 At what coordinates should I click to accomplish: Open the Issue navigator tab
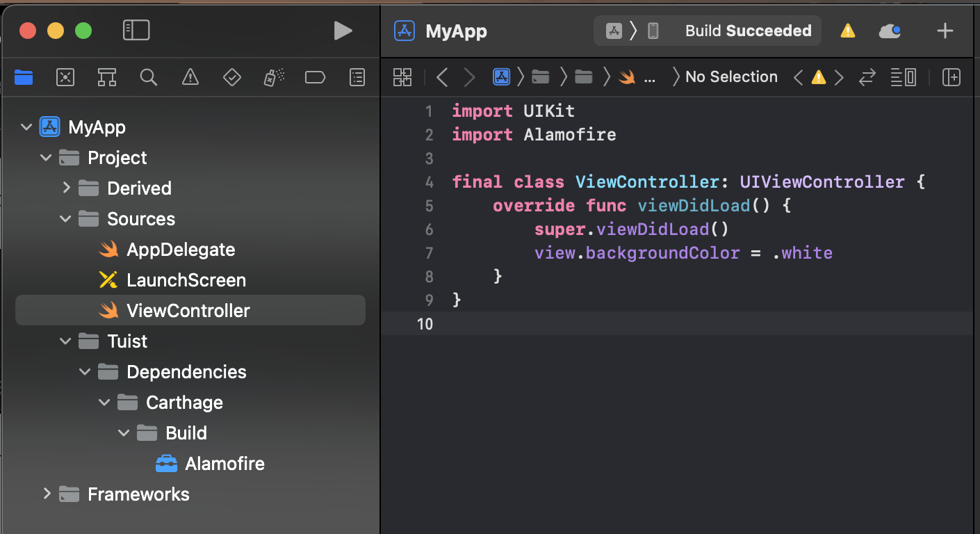pyautogui.click(x=190, y=77)
